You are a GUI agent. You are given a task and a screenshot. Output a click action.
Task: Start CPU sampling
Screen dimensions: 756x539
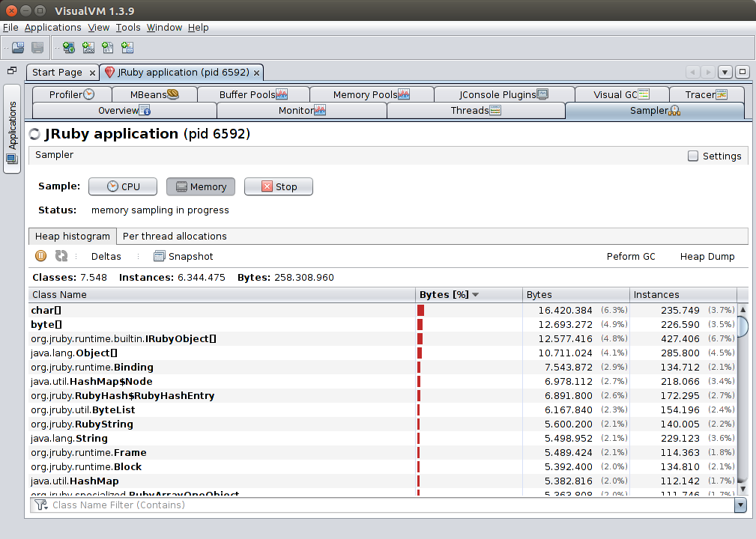123,187
